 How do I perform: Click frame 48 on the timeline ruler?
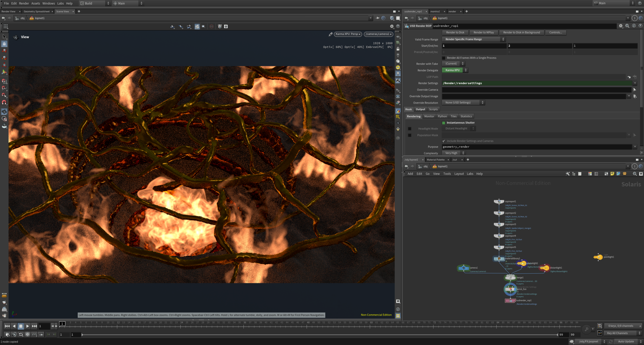point(308,323)
